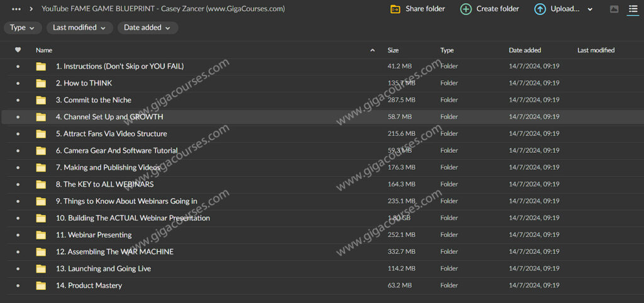Click folder icon of 1. Instructions row
The height and width of the screenshot is (303, 644).
pos(41,67)
